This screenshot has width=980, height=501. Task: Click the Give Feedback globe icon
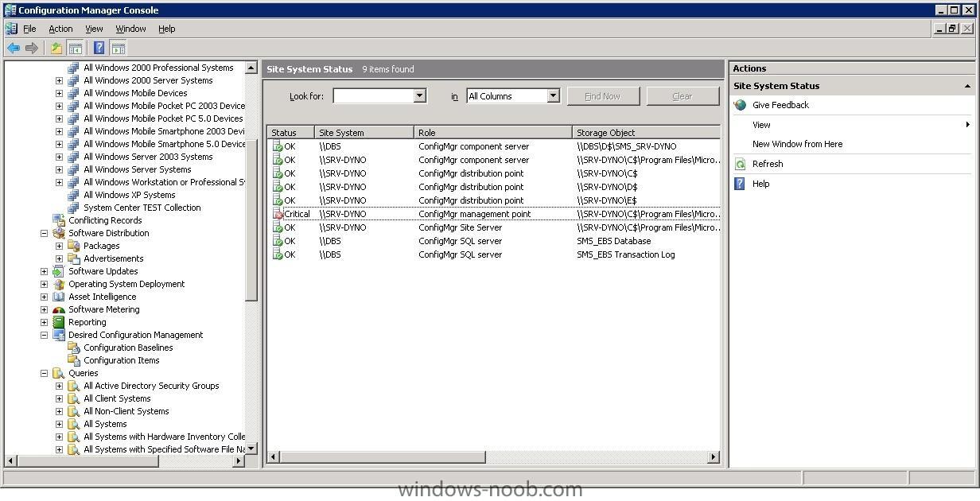(741, 105)
